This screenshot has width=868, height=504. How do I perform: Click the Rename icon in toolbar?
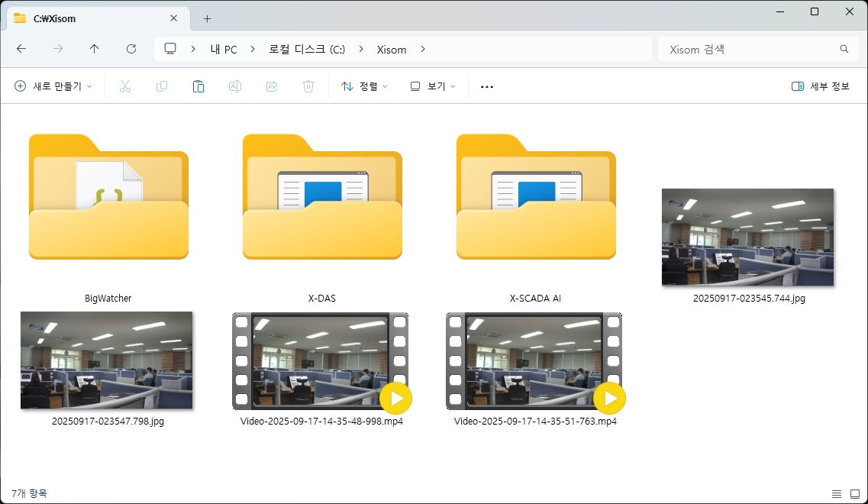[235, 86]
